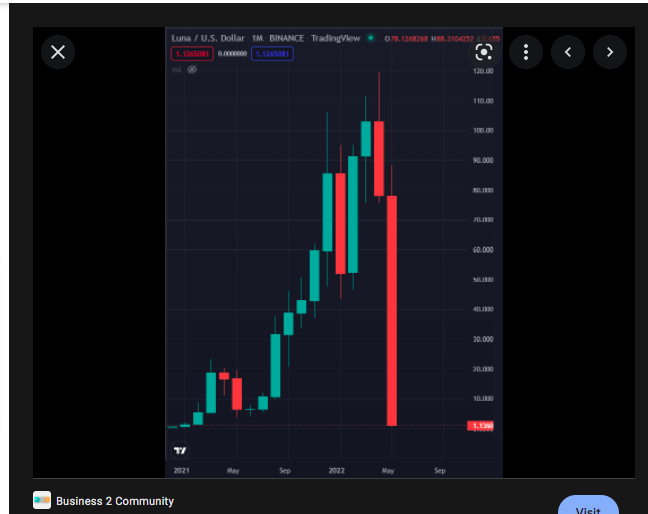
Task: Click the Business 2 Community favicon
Action: (42, 500)
